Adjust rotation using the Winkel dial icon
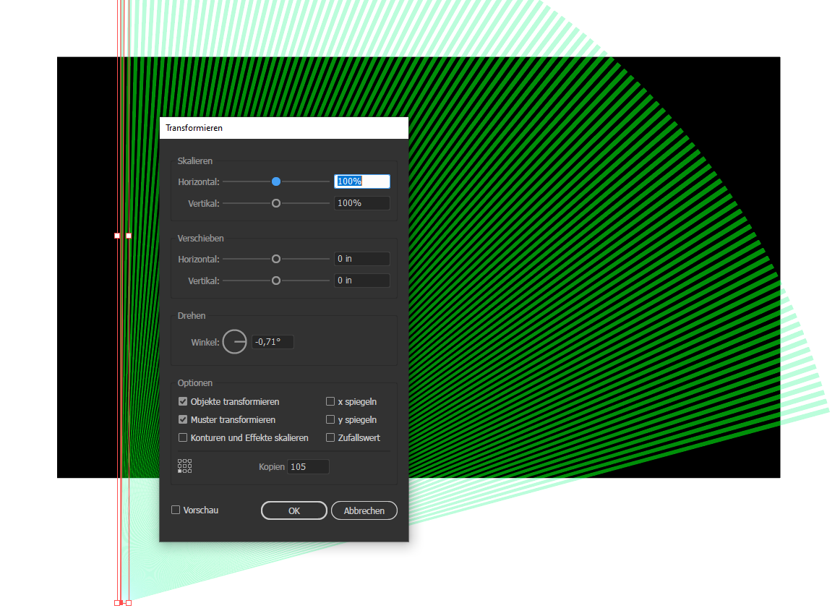The image size is (840, 616). (234, 341)
